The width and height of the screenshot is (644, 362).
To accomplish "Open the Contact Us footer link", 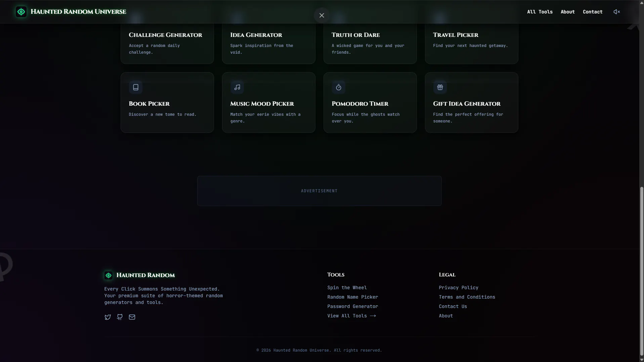I will (453, 306).
